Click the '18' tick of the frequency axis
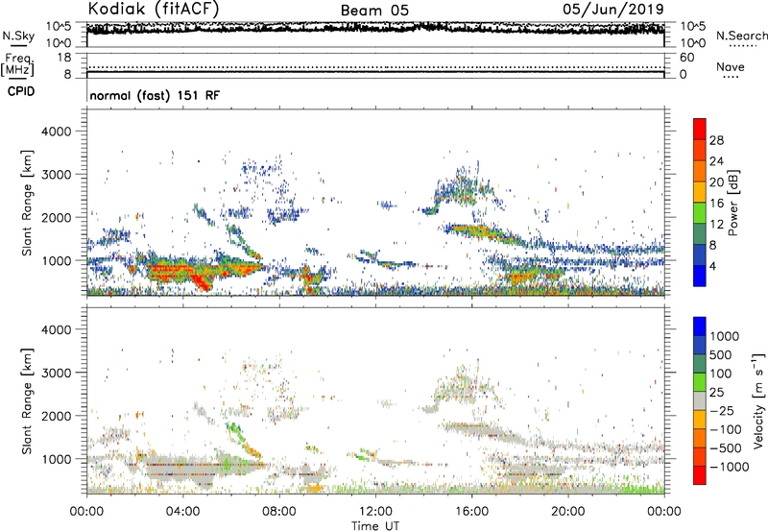 click(x=64, y=58)
